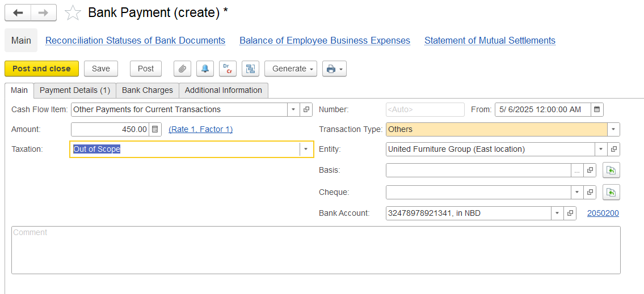Expand the Transaction Type dropdown
The width and height of the screenshot is (644, 294).
[x=613, y=130]
